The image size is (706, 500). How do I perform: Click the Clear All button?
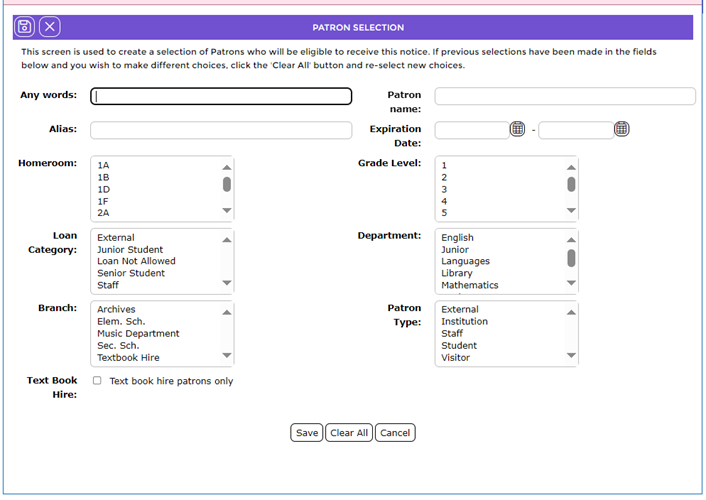349,433
